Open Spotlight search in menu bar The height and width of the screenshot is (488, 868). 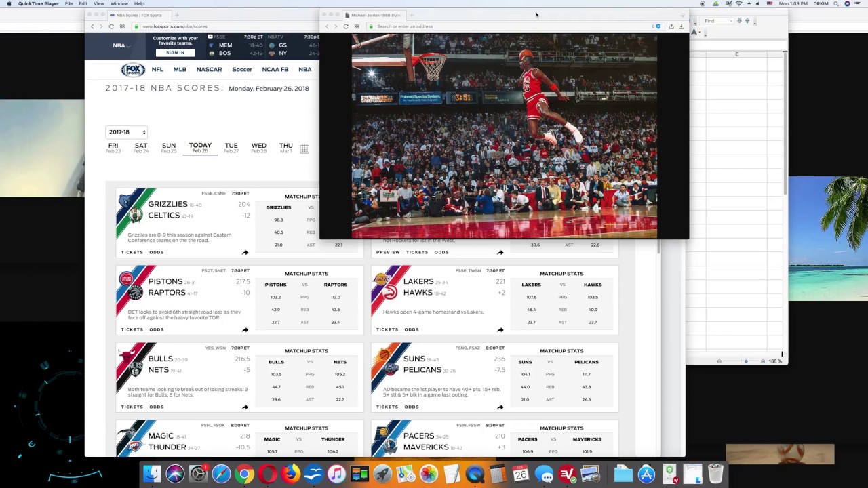[x=836, y=3]
